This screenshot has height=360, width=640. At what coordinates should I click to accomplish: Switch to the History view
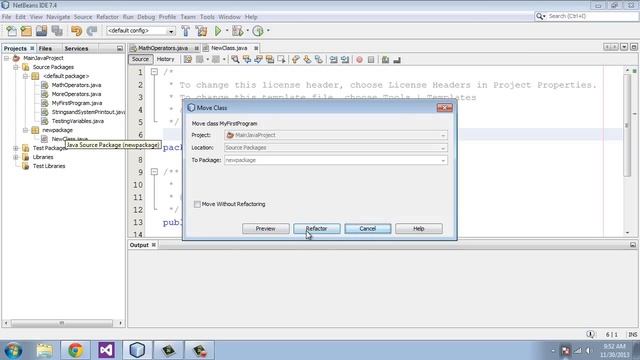pos(165,60)
